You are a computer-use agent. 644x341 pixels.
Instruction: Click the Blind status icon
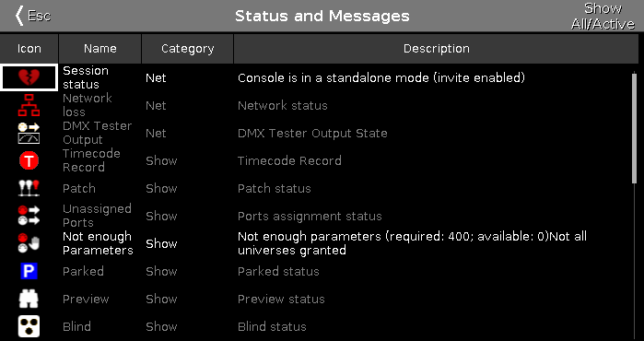point(29,326)
